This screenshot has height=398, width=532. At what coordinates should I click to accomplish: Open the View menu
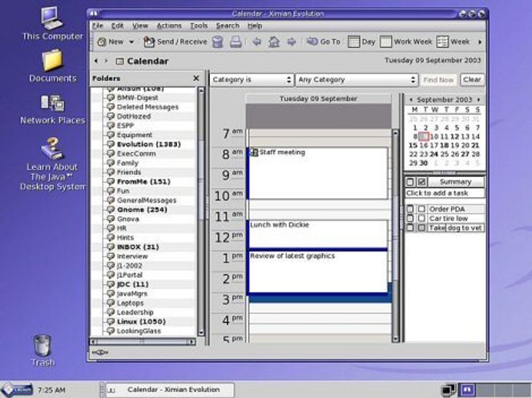(140, 26)
